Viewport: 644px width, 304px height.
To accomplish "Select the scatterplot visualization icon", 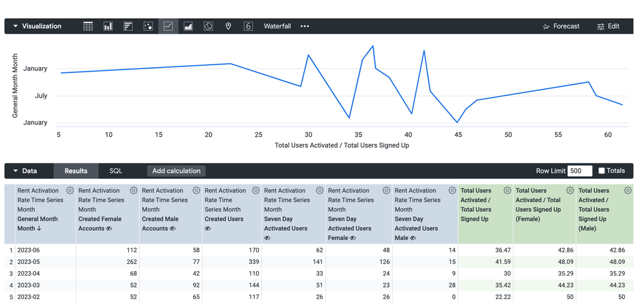I will coord(148,26).
